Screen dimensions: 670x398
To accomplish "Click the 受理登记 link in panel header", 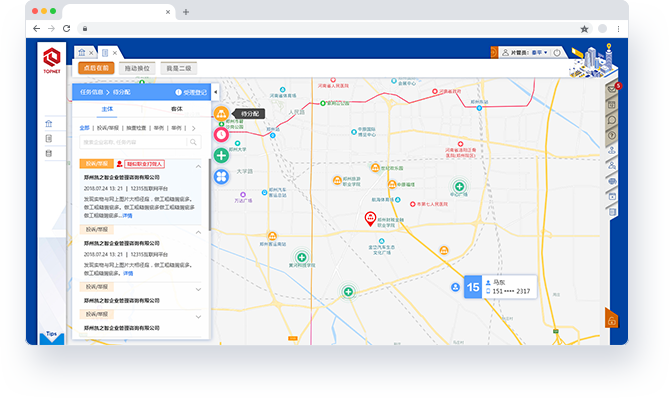I will (195, 92).
